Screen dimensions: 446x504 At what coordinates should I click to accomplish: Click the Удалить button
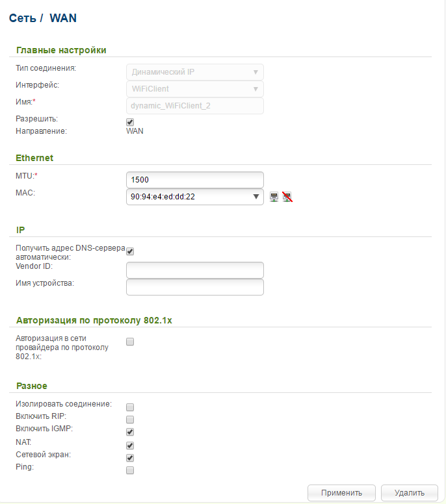click(x=409, y=493)
